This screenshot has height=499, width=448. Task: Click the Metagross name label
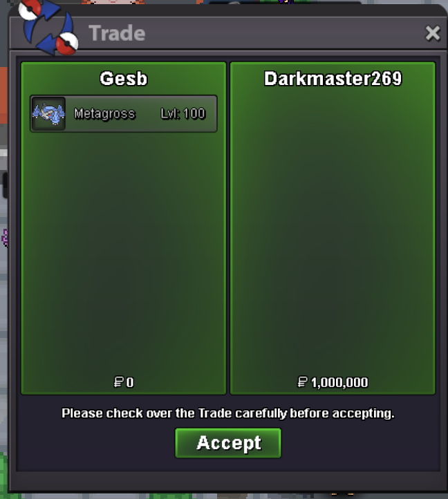pyautogui.click(x=105, y=113)
